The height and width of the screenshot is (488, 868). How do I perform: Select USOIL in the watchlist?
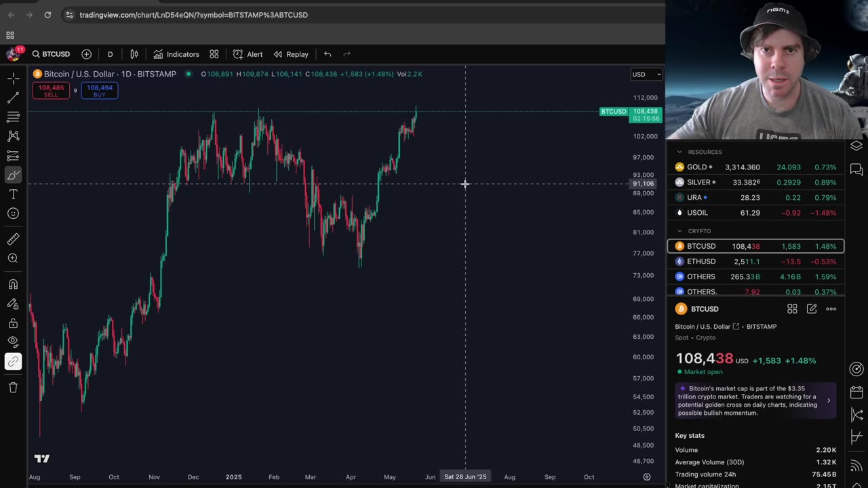click(x=755, y=212)
